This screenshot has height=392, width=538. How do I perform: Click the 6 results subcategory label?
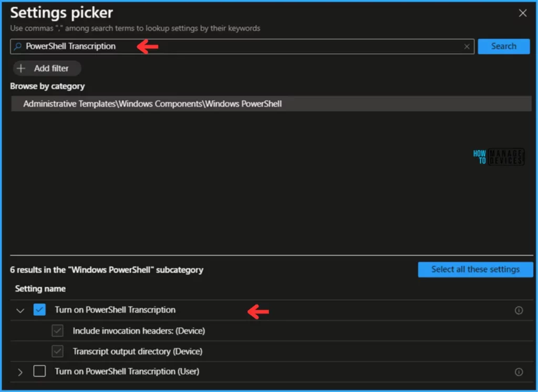(x=107, y=270)
